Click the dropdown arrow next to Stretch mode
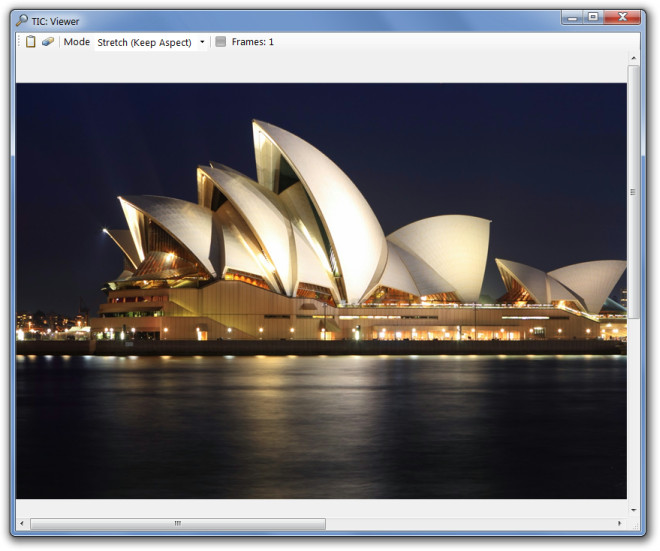 [202, 42]
